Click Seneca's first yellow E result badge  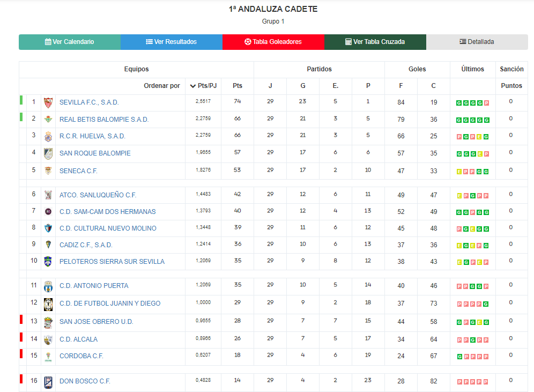click(x=459, y=172)
